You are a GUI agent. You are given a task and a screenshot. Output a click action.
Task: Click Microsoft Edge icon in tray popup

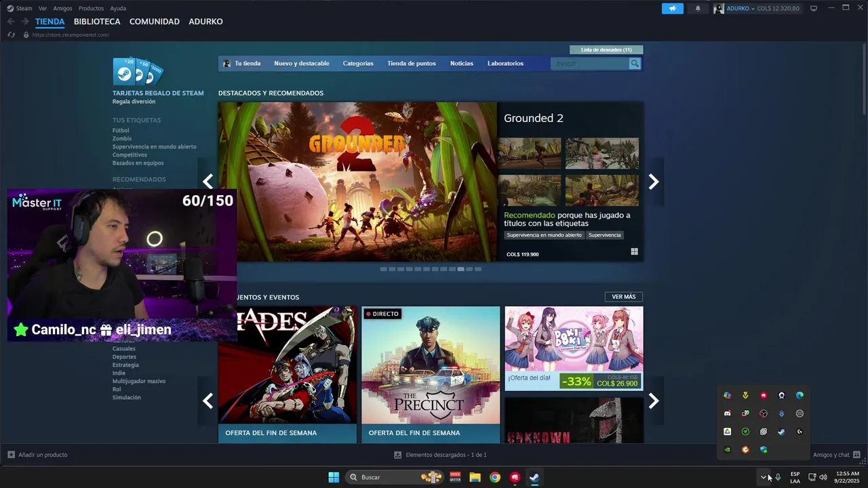[x=800, y=395]
